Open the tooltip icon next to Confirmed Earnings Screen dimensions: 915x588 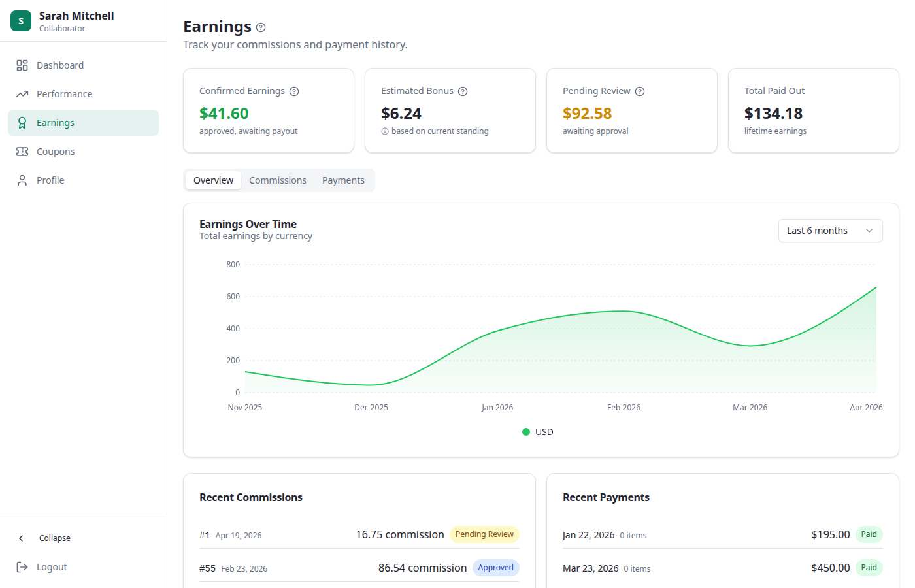pyautogui.click(x=294, y=91)
